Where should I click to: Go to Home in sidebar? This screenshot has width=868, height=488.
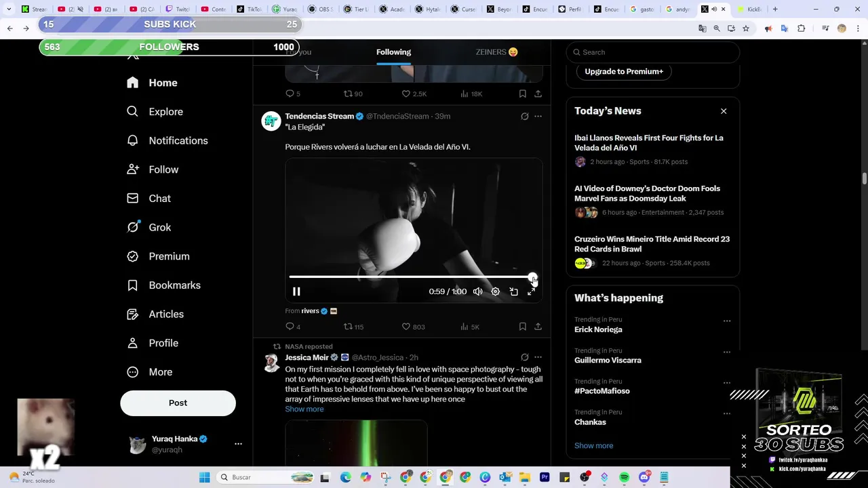coord(152,83)
